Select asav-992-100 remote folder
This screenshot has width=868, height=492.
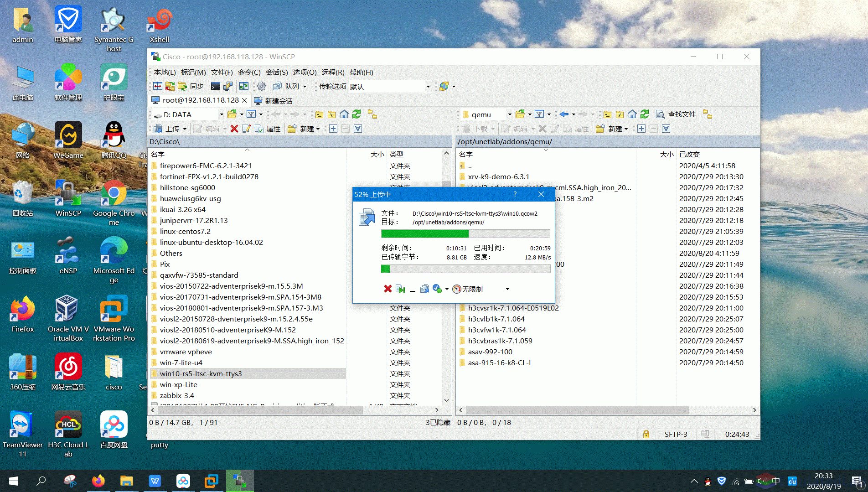point(490,352)
